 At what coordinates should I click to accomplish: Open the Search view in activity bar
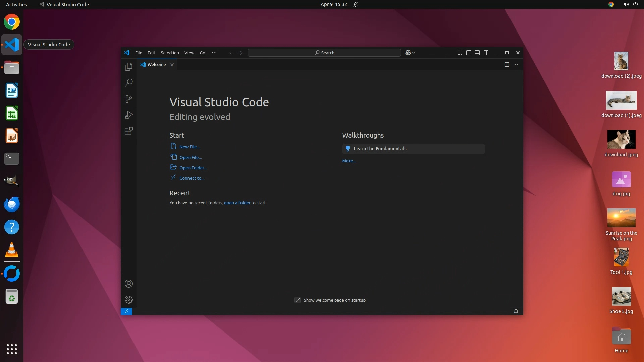129,82
